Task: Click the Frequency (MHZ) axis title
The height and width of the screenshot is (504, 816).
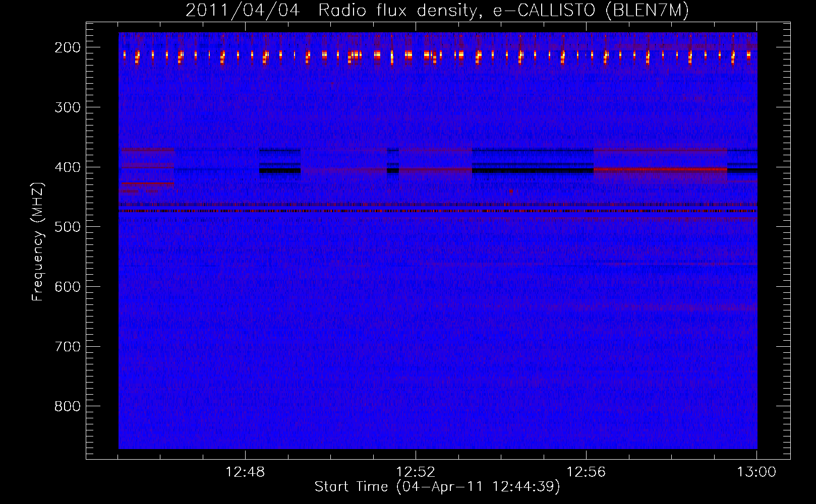Action: [38, 242]
